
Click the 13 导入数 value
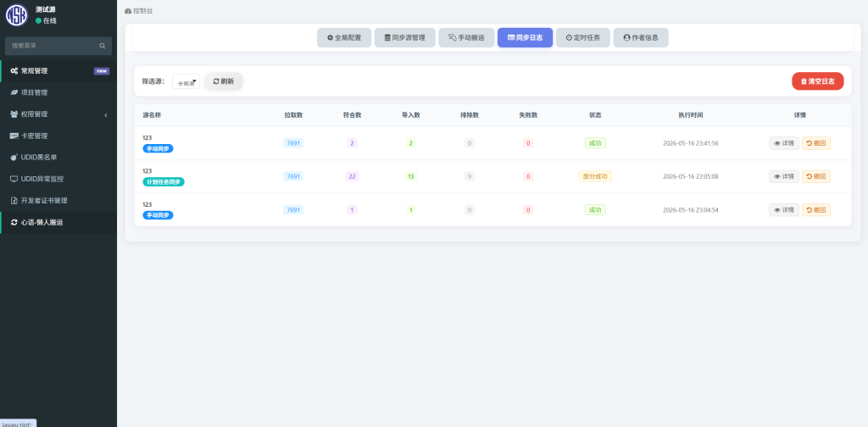tap(410, 176)
